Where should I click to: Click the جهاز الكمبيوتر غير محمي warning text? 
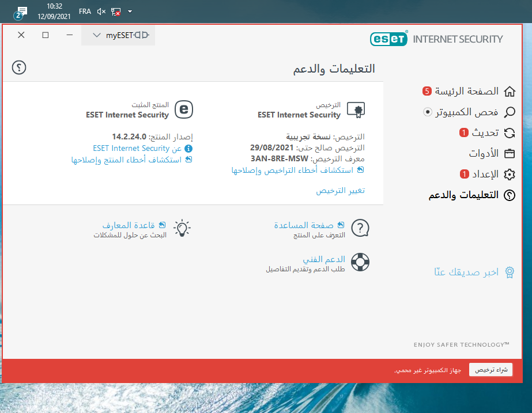coord(428,370)
